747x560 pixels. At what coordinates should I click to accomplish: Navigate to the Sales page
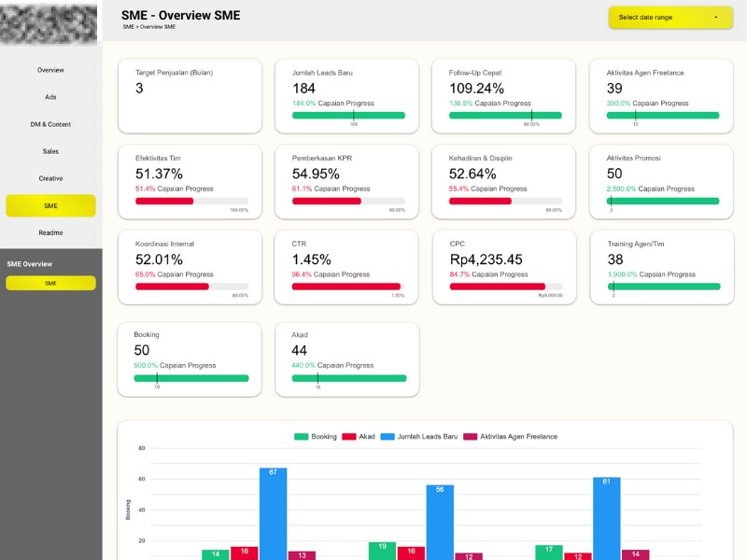(x=50, y=151)
